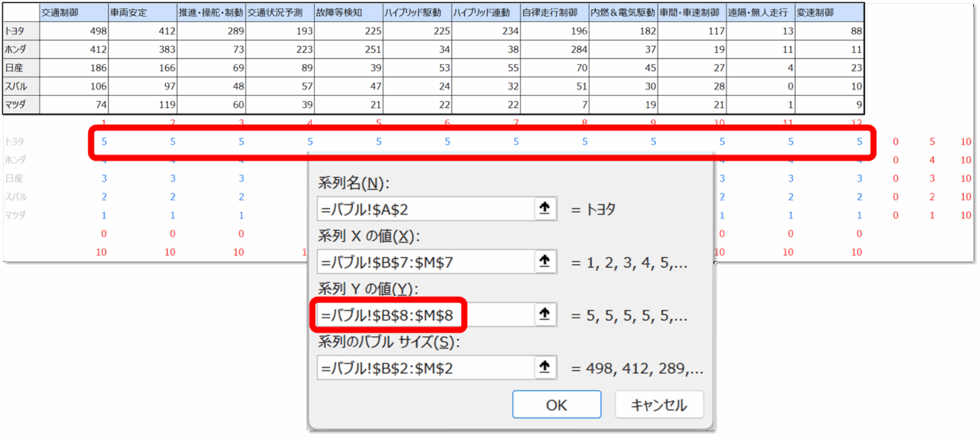Select the 交通状況予測 header cell
Screen dimensions: 980x437
point(280,12)
